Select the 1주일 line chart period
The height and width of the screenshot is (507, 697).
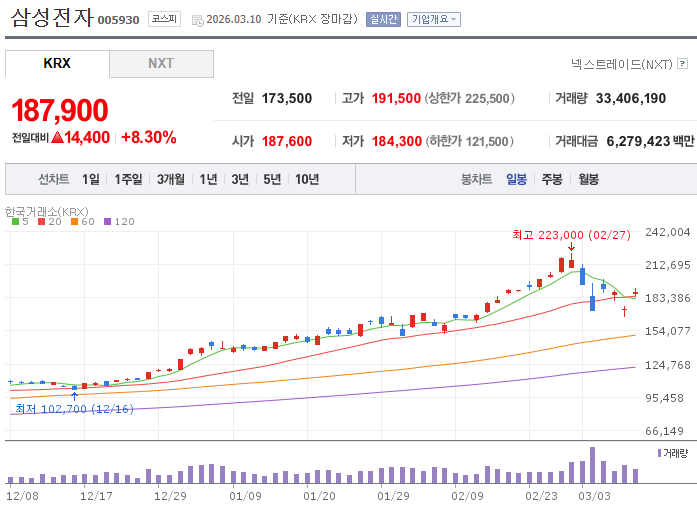pos(128,179)
